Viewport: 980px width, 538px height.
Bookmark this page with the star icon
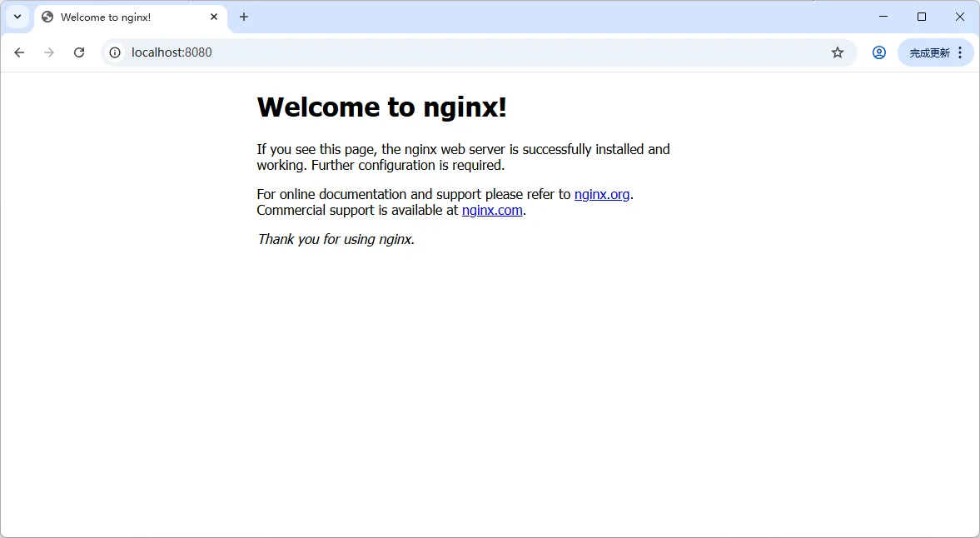[838, 52]
